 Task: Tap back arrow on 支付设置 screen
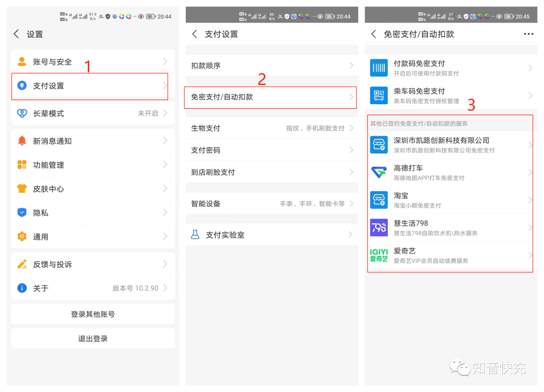(x=194, y=34)
